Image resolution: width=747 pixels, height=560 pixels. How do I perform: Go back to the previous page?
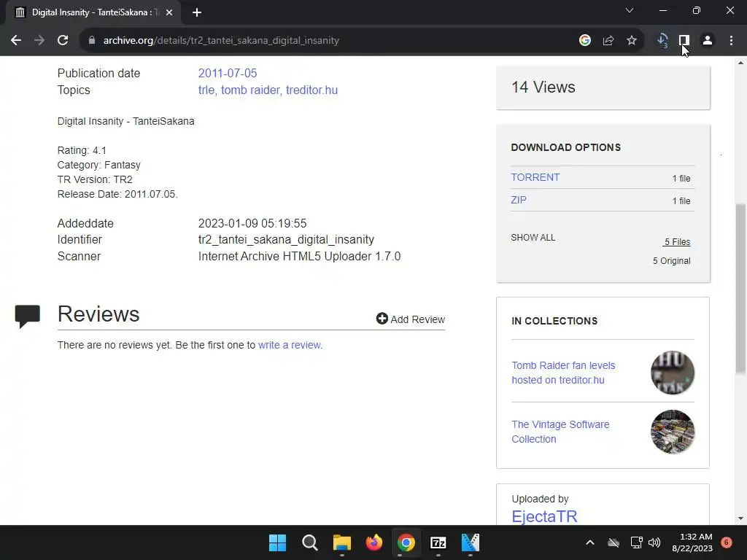coord(16,41)
